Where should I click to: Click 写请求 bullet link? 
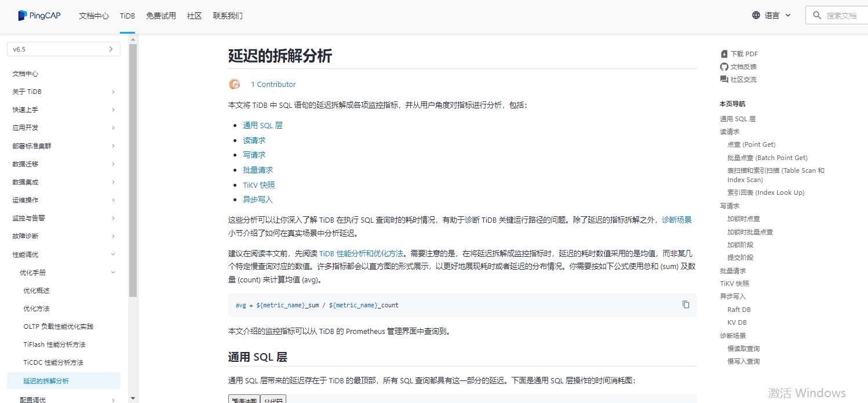pos(254,155)
